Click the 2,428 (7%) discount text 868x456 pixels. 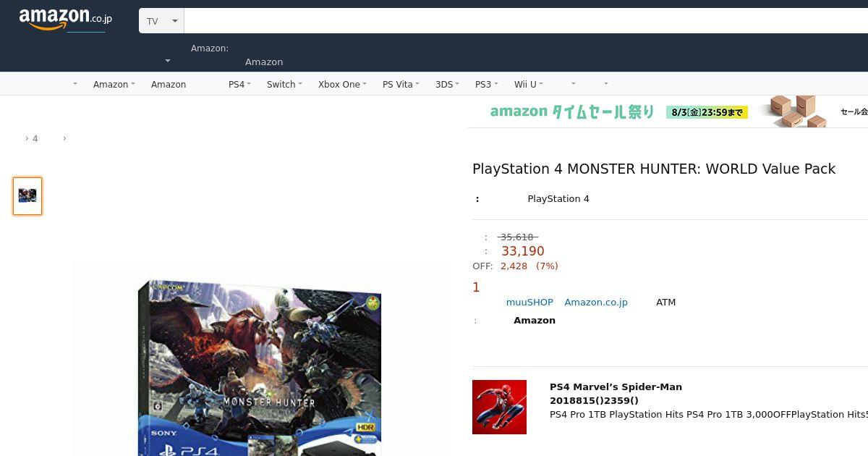click(529, 266)
